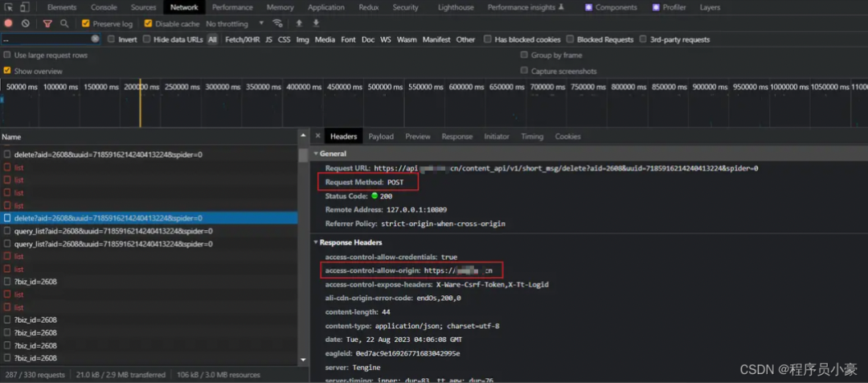Image resolution: width=868 pixels, height=383 pixels.
Task: Switch to the Preview details tab
Action: (x=418, y=136)
